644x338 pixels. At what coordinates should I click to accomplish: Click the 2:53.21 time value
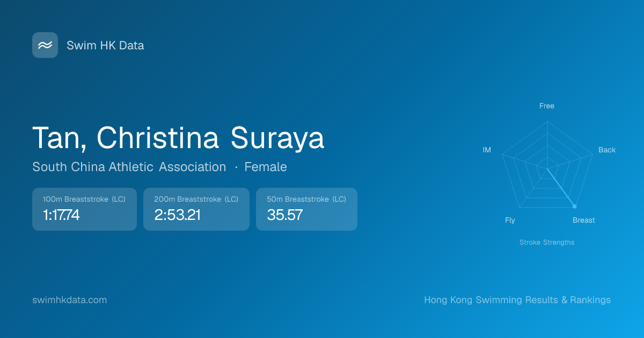(x=177, y=215)
